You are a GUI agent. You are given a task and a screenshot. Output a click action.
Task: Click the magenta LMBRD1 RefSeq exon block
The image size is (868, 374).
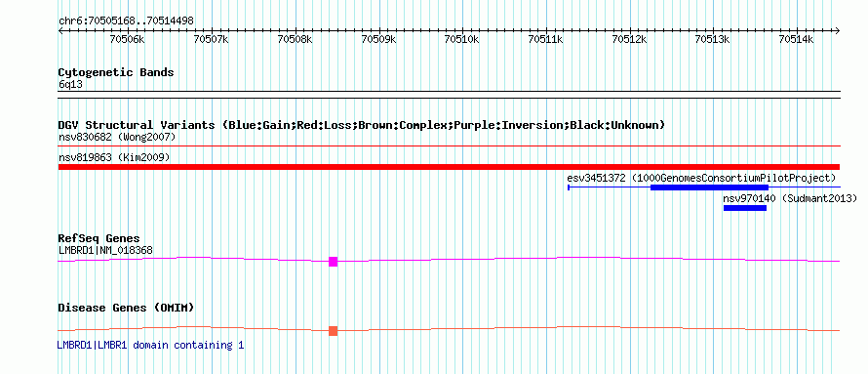click(x=333, y=262)
